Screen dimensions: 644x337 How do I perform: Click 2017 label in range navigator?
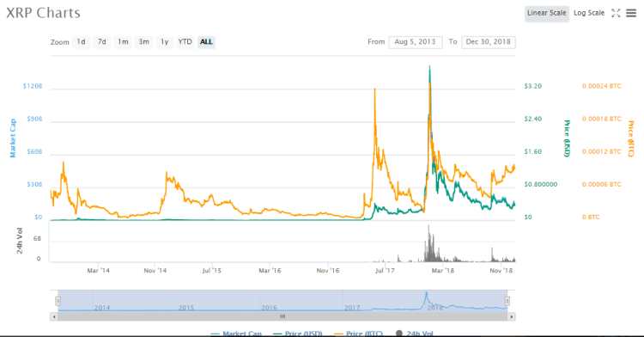click(352, 308)
